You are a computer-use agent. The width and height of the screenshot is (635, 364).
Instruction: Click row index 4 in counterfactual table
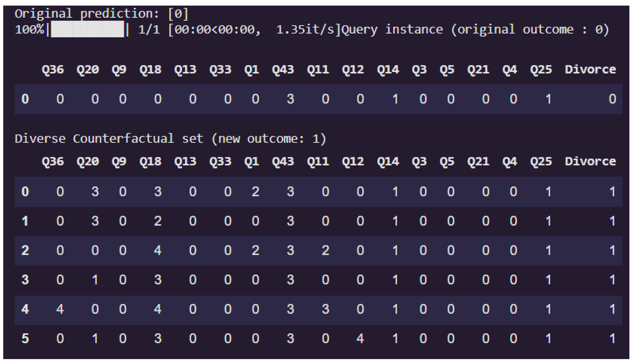pos(25,309)
